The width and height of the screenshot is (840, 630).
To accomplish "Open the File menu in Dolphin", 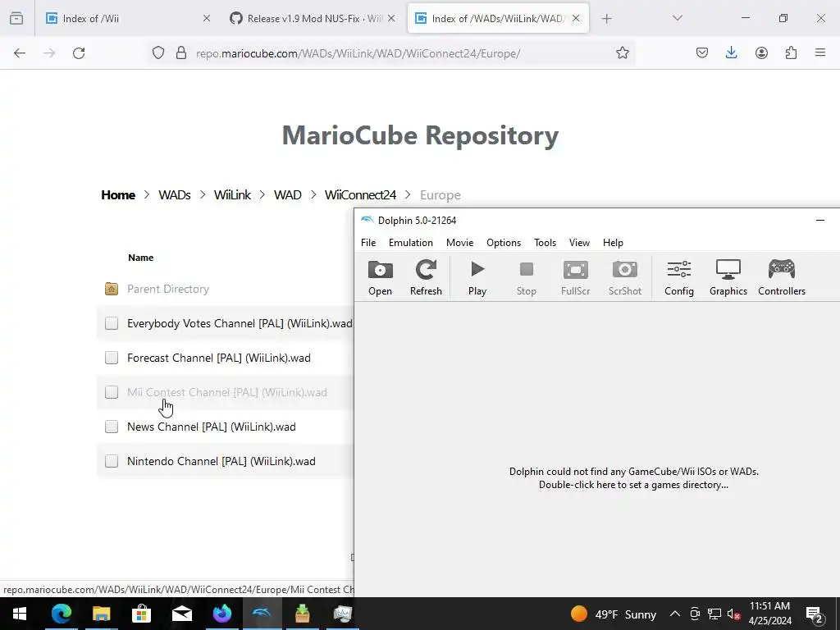I will (368, 243).
